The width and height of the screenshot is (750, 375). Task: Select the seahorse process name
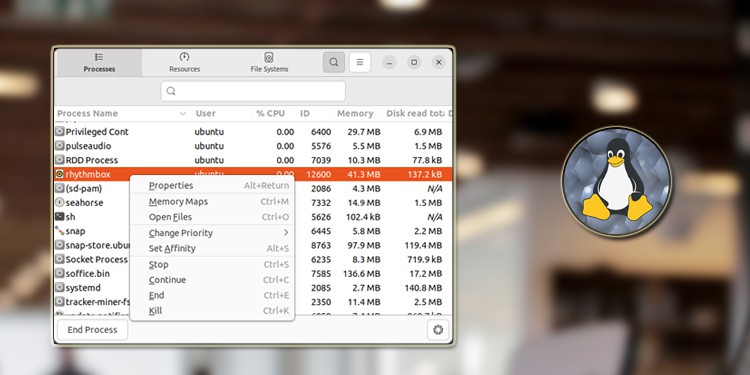tap(84, 202)
